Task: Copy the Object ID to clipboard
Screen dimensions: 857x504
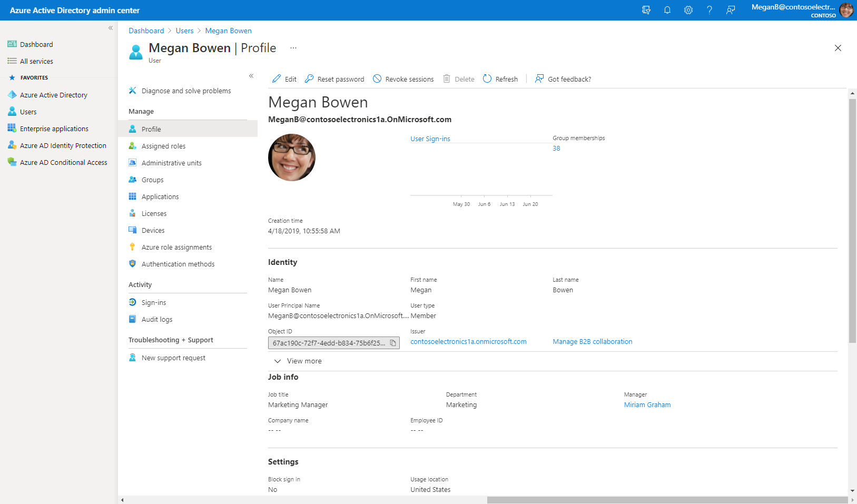Action: pos(393,343)
